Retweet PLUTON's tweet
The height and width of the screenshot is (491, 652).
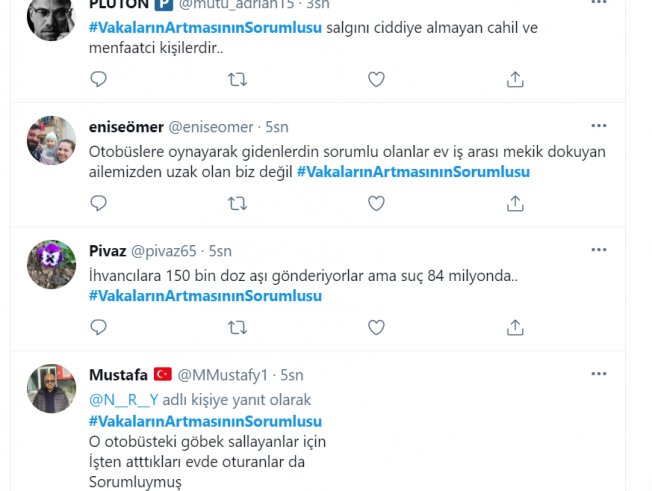(x=237, y=79)
